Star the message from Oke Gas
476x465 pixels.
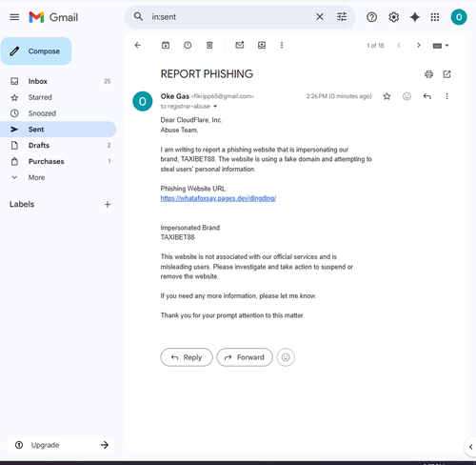click(x=387, y=96)
